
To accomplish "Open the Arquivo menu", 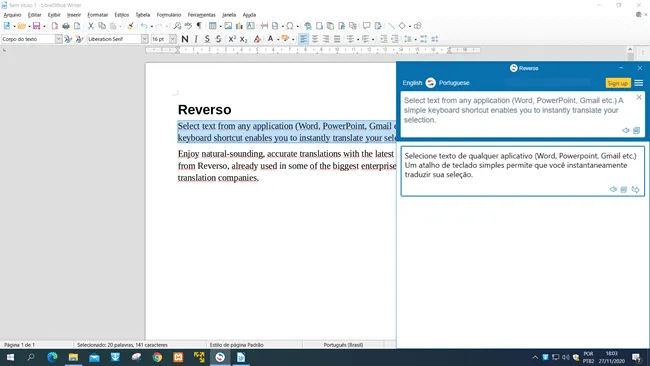I will (12, 15).
